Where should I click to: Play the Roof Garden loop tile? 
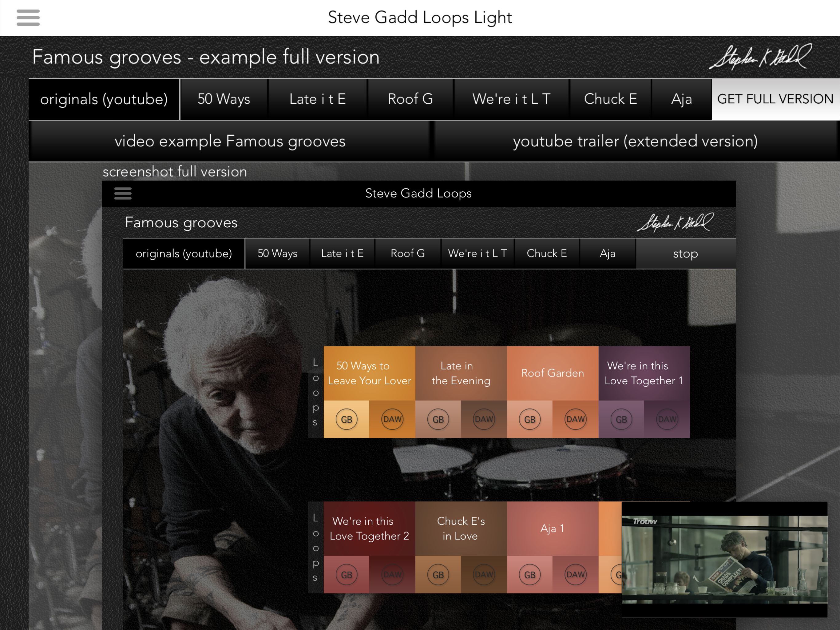pyautogui.click(x=553, y=373)
